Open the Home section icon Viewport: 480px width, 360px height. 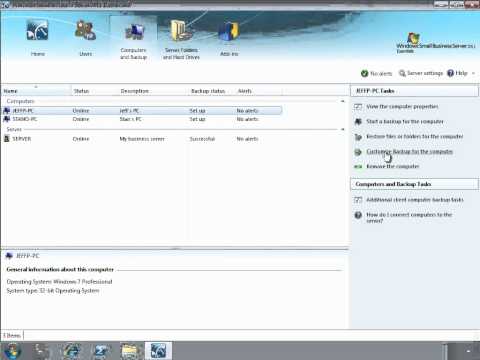click(37, 30)
